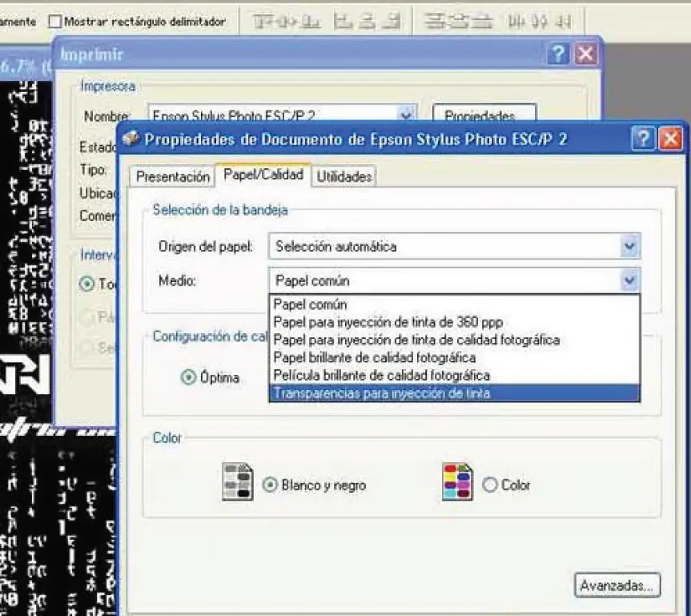Viewport: 691px width, 616px height.
Task: Click the Distribute top edges icon
Action: tap(435, 21)
